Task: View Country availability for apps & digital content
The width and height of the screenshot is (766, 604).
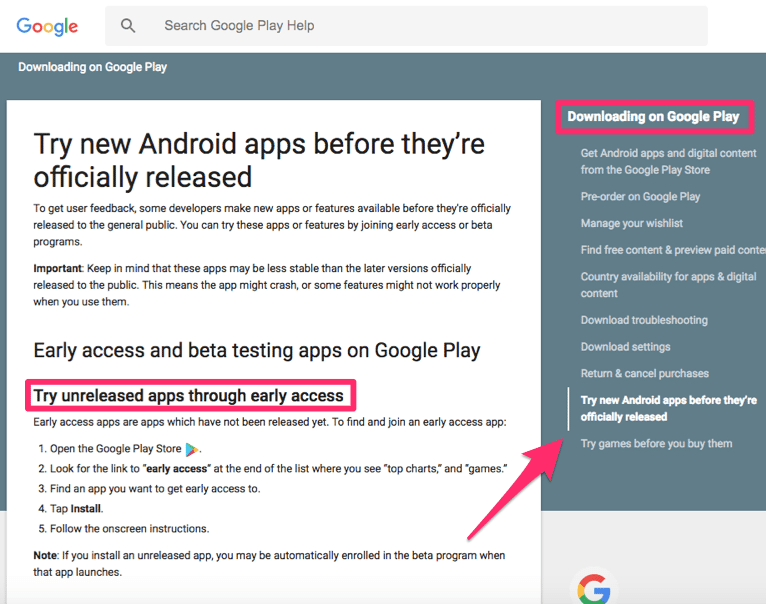Action: (668, 285)
